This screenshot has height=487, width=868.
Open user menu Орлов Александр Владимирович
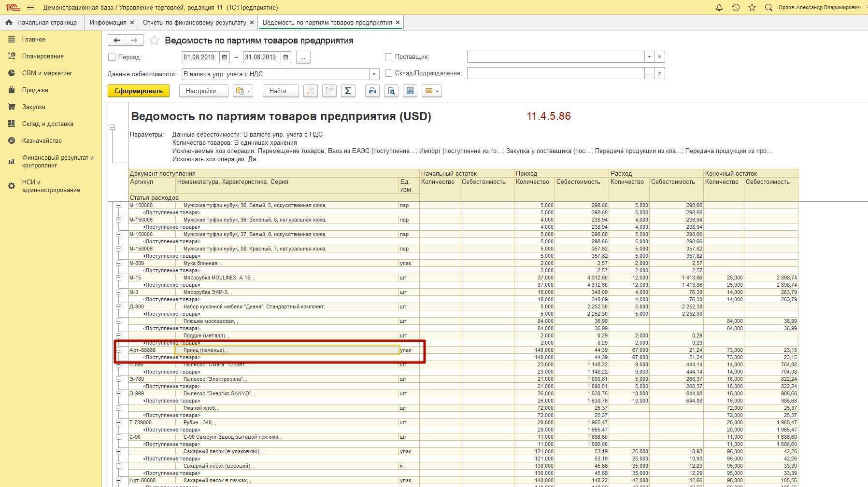click(820, 8)
